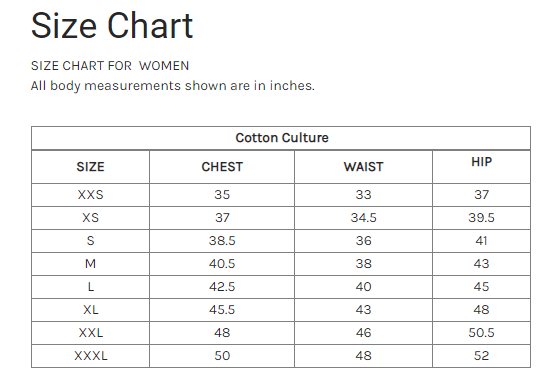Click the HIP column header
This screenshot has width=560, height=388.
tap(481, 162)
